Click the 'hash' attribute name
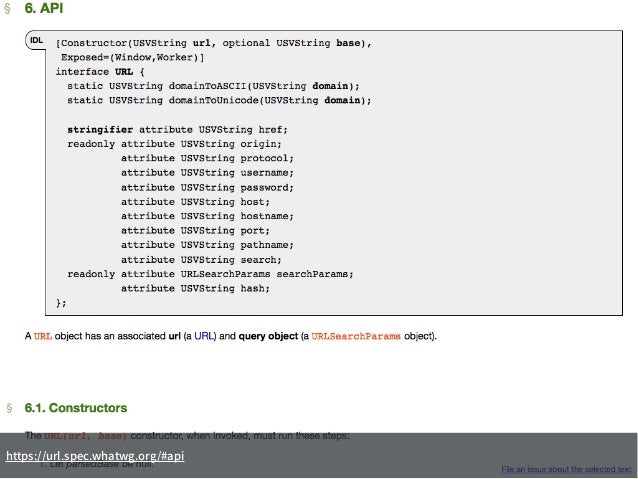The image size is (638, 479). coord(252,289)
